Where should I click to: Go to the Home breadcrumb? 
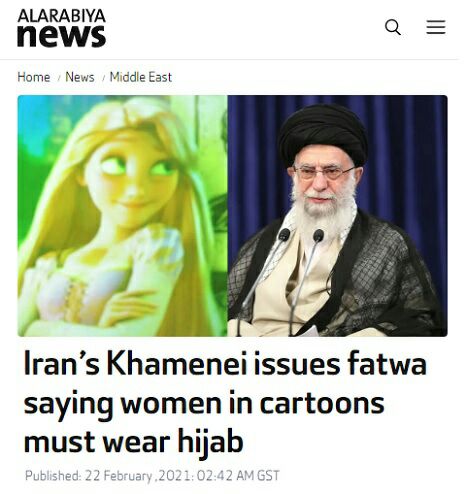[x=34, y=77]
